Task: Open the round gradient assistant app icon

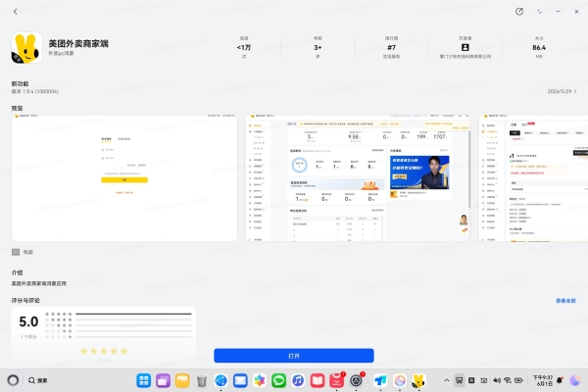Action: 400,381
